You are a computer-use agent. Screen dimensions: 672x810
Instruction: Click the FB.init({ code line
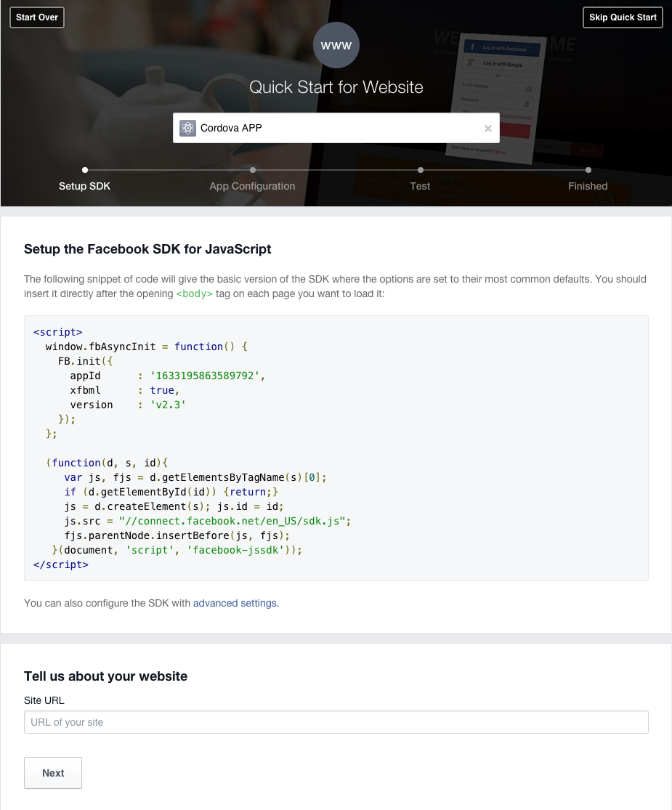[x=85, y=361]
